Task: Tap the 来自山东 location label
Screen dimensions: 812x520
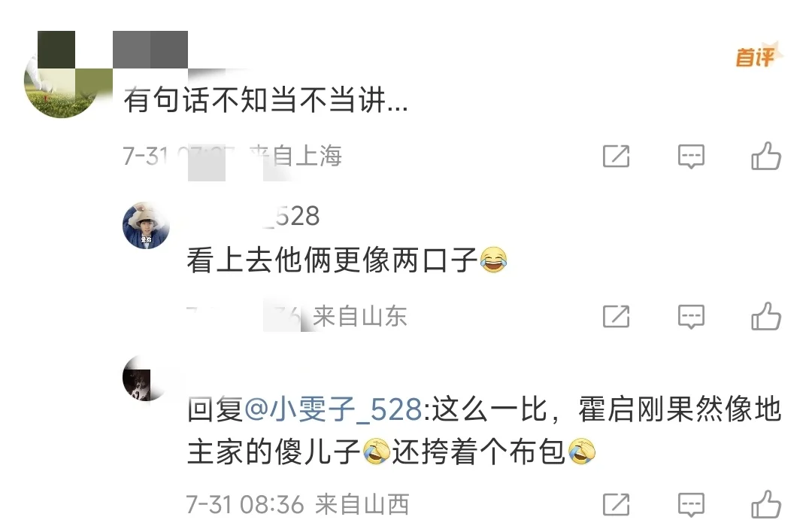Action: (360, 316)
